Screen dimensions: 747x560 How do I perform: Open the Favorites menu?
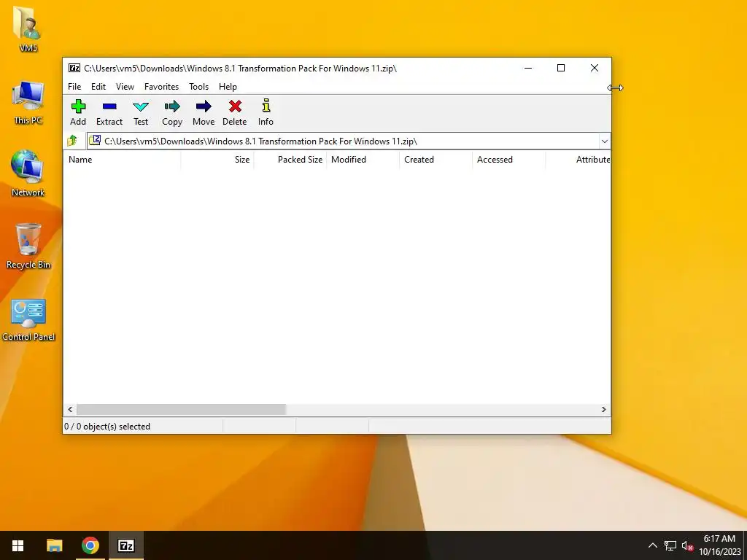point(161,87)
